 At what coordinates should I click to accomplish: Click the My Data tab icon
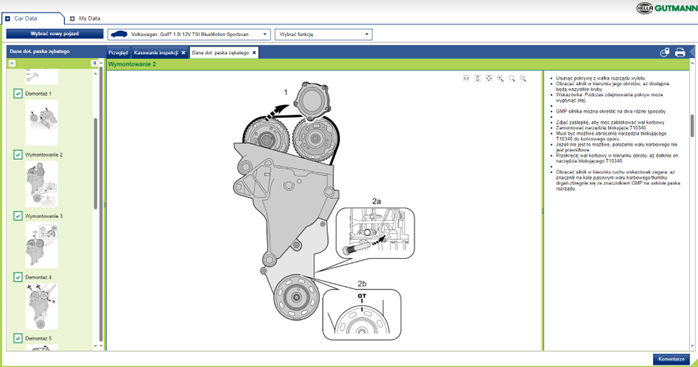pyautogui.click(x=72, y=19)
